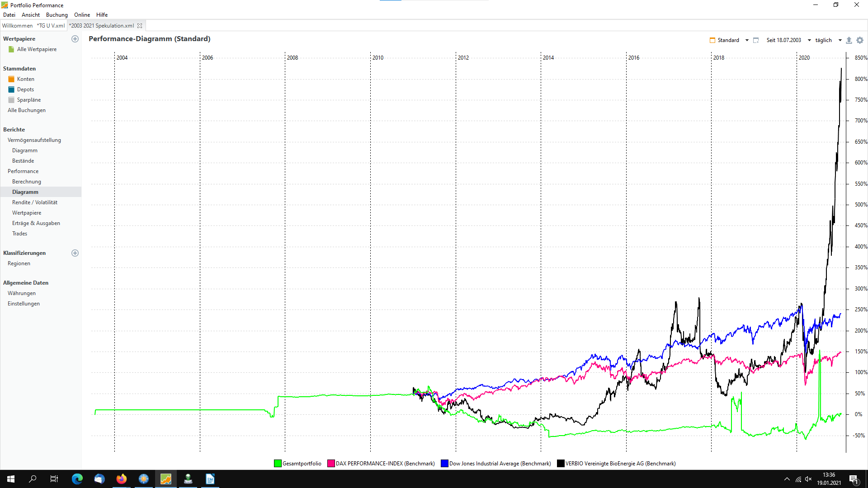Add new classification via Klassifizierungen plus icon
This screenshot has height=488, width=868.
(75, 253)
